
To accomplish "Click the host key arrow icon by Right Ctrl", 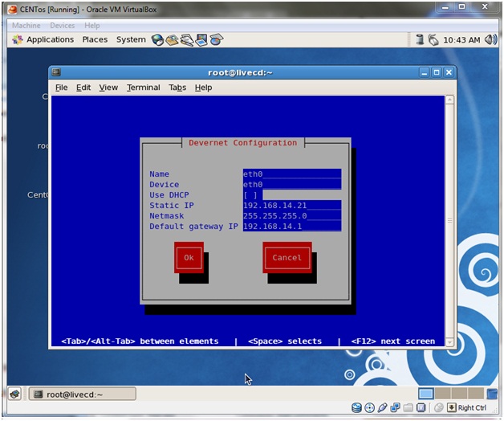I will [452, 408].
